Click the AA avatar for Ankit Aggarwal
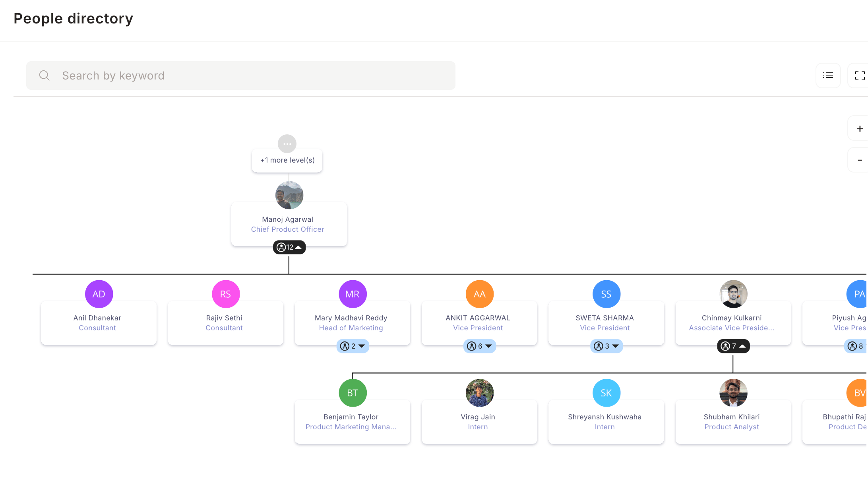The height and width of the screenshot is (477, 868). (x=480, y=294)
